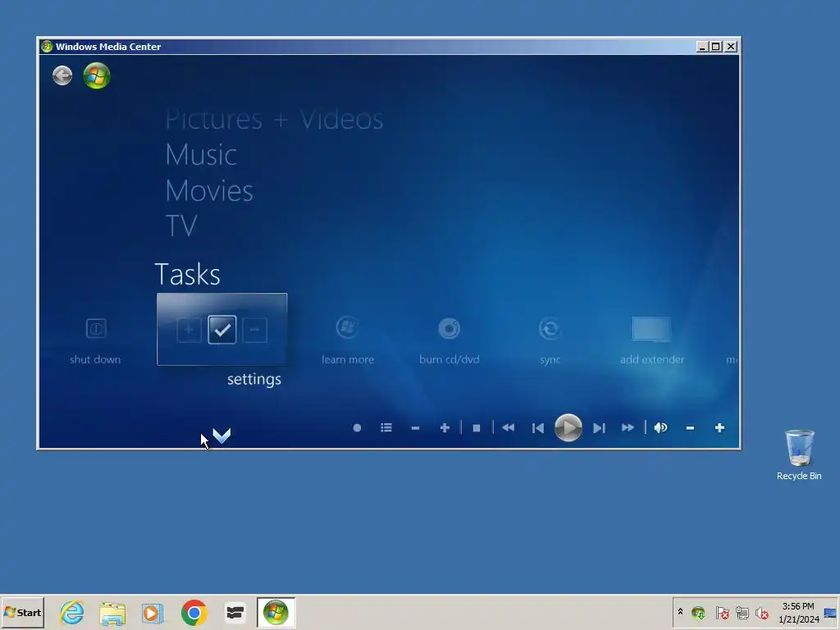Mute audio with the speaker icon
Screen dimensions: 840x630
[x=660, y=428]
